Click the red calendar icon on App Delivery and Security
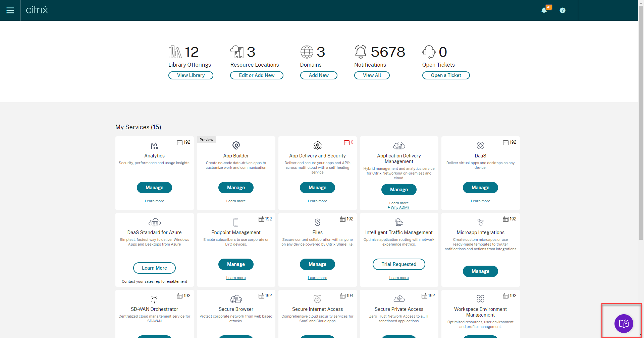This screenshot has width=644, height=338. pyautogui.click(x=346, y=142)
